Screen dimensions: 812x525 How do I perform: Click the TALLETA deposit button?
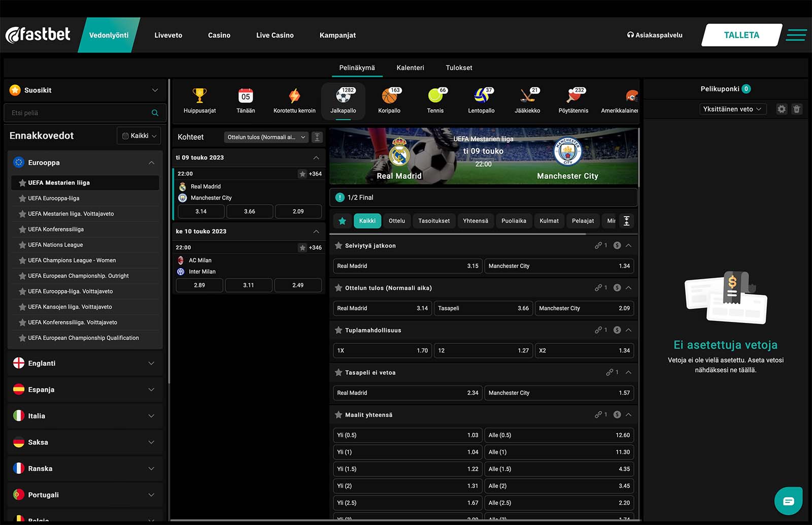[741, 35]
